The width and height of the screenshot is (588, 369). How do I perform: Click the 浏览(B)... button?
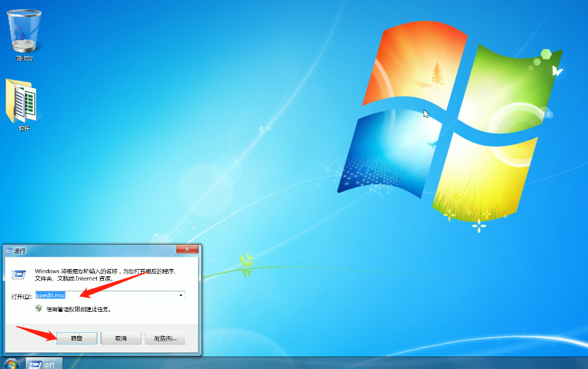165,338
